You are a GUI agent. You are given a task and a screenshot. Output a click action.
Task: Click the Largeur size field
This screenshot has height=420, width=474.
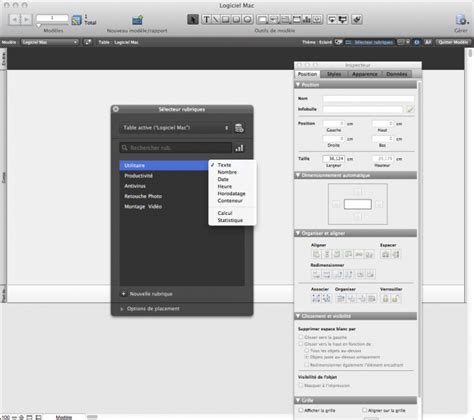coord(334,159)
